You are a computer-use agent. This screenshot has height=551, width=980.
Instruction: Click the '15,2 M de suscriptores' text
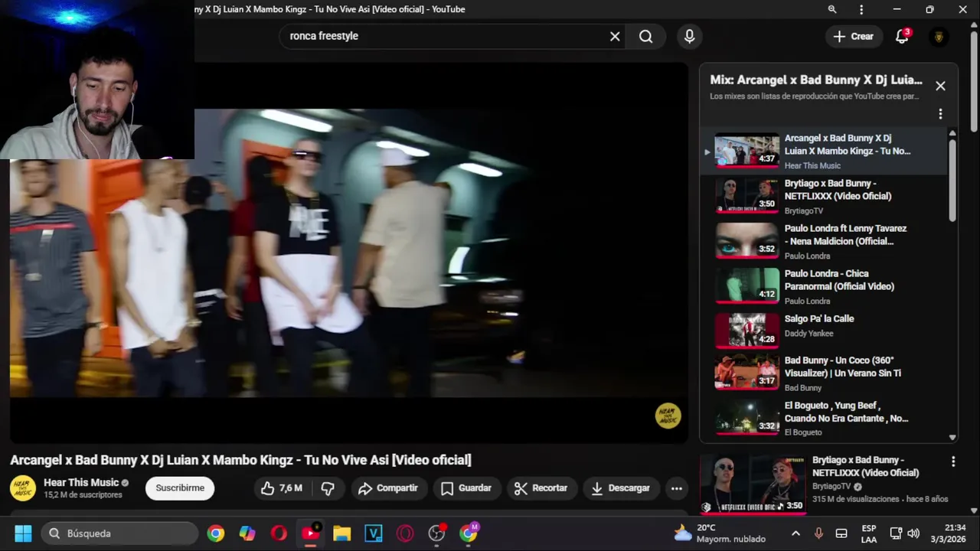click(x=83, y=495)
